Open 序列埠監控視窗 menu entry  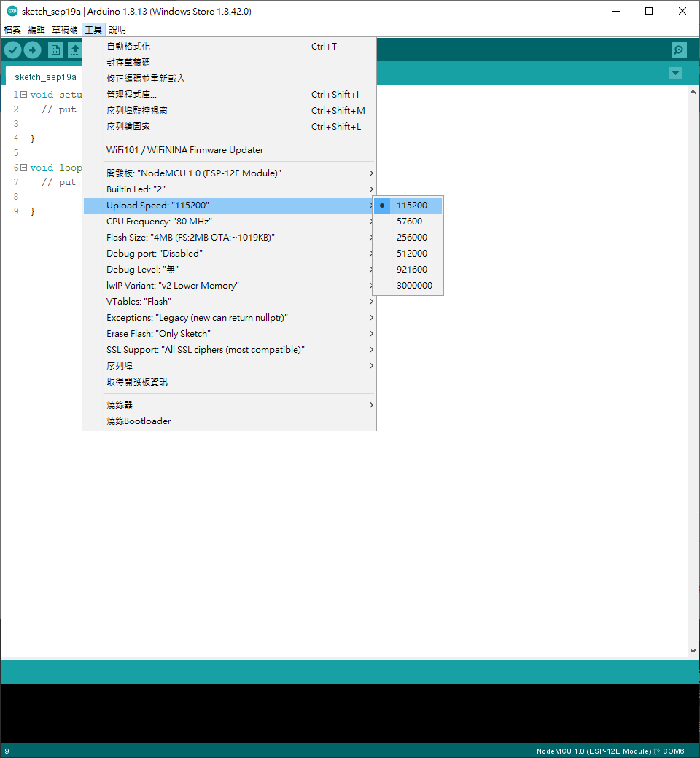(x=229, y=110)
